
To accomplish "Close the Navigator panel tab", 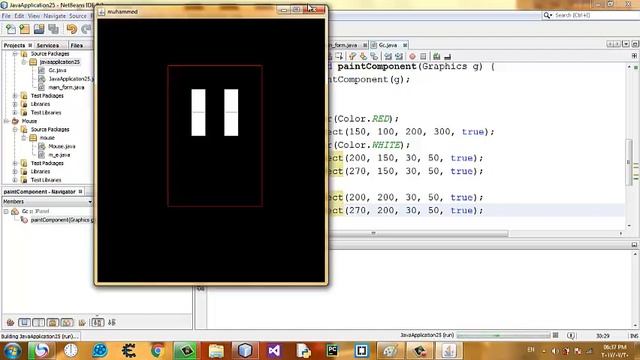I will (80, 191).
